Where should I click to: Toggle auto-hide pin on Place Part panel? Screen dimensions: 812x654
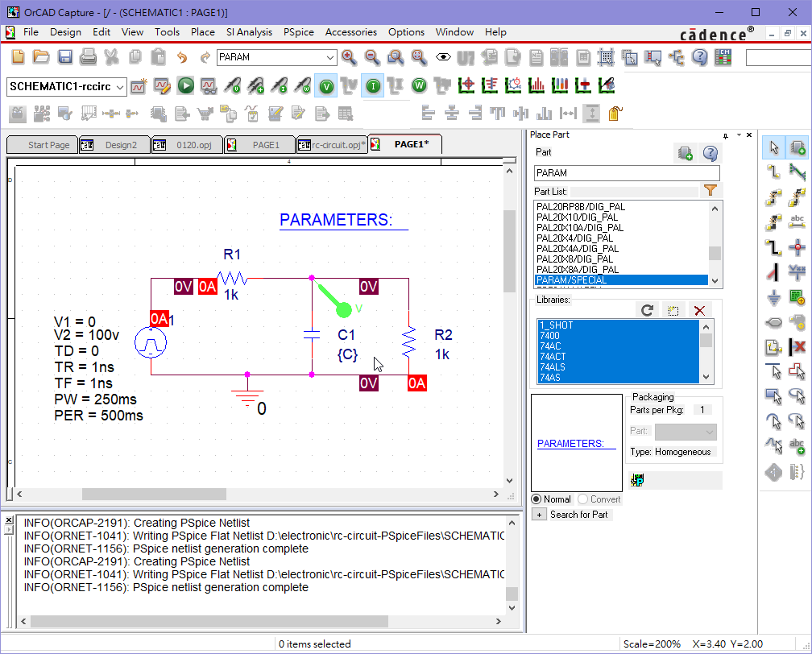[x=726, y=135]
